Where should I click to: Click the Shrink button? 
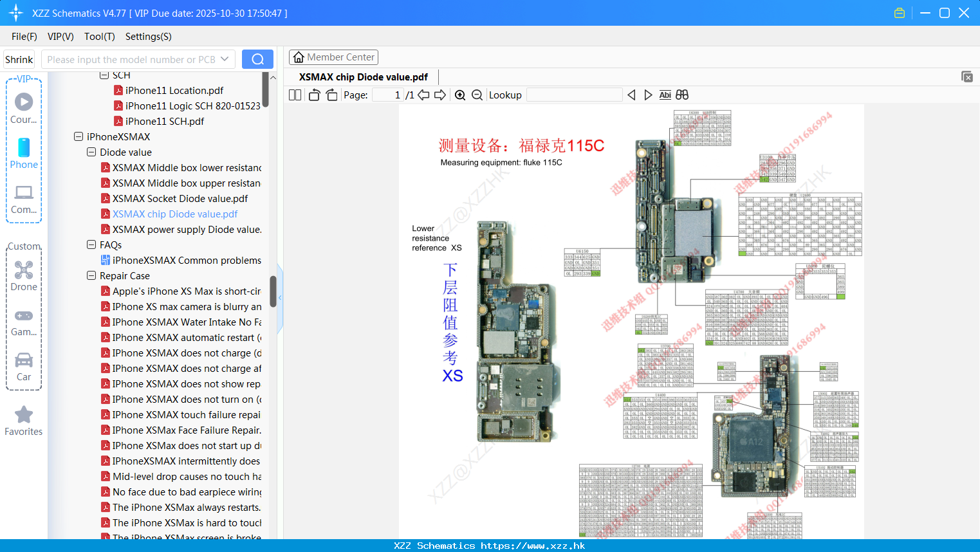coord(19,59)
